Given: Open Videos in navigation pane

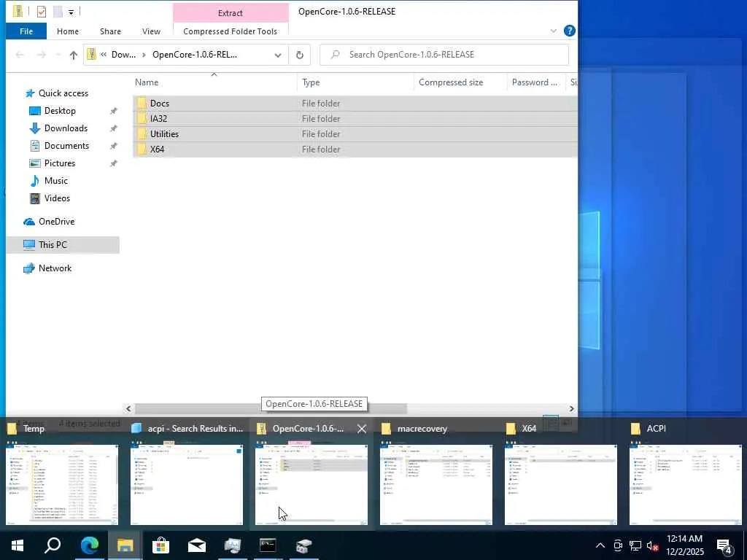Looking at the screenshot, I should pos(57,198).
